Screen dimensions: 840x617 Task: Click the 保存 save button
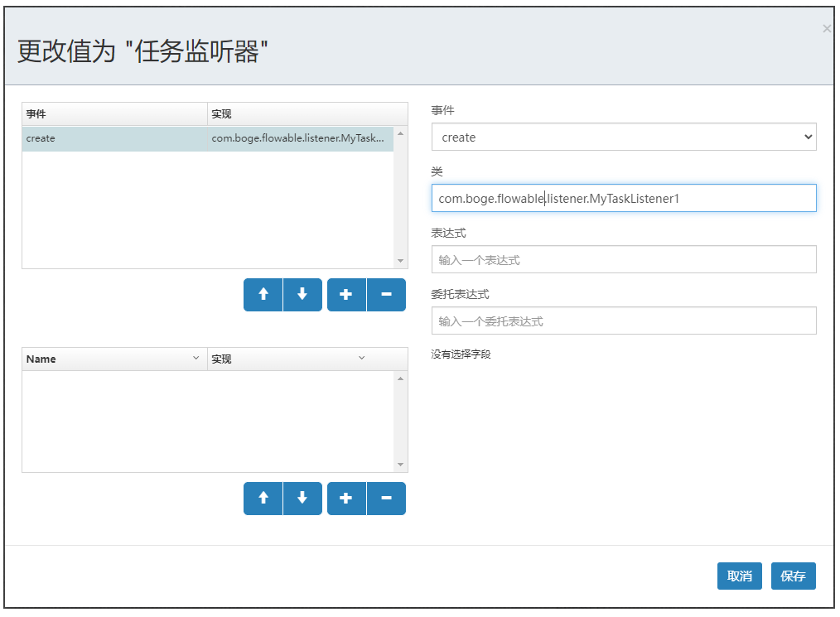793,576
